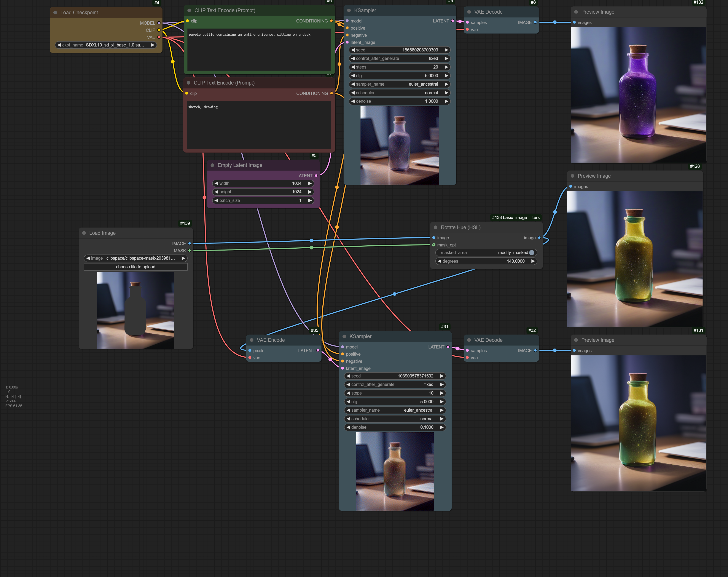Increase steps value 20 in top KSampler
This screenshot has height=577, width=728.
446,67
